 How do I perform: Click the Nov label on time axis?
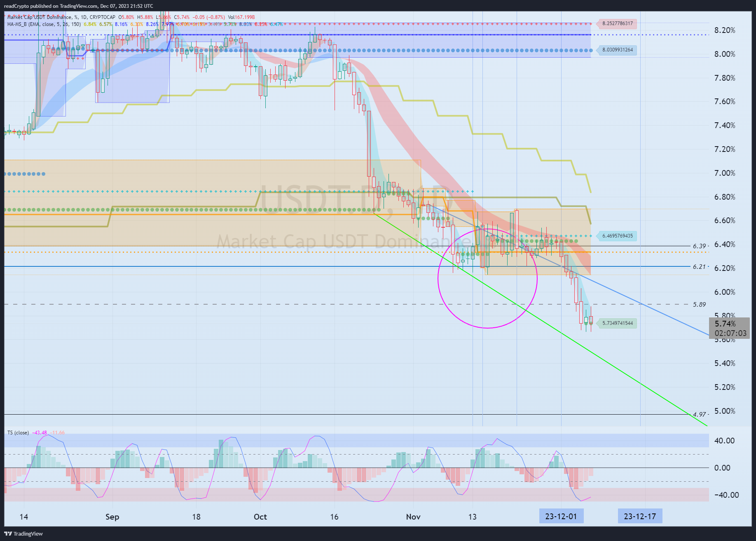[x=413, y=517]
